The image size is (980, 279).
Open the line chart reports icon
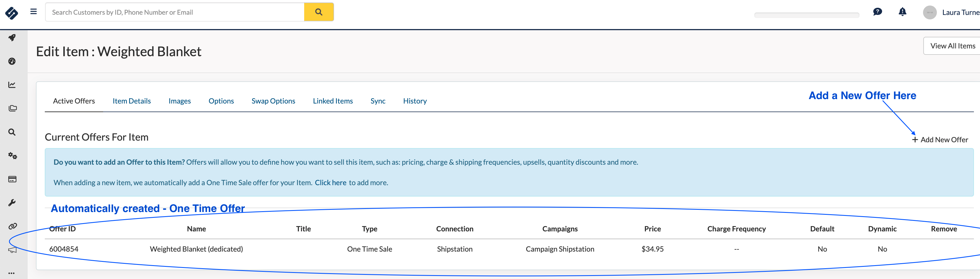tap(12, 85)
